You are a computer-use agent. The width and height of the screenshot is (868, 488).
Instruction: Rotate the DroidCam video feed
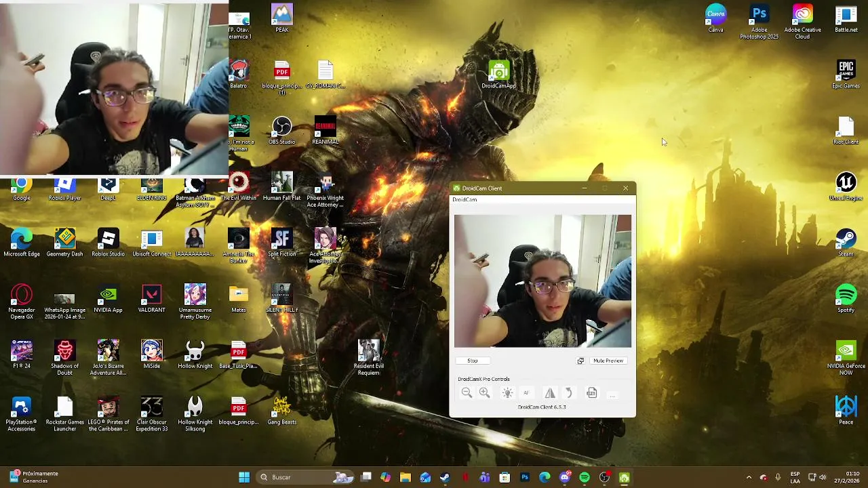(569, 393)
